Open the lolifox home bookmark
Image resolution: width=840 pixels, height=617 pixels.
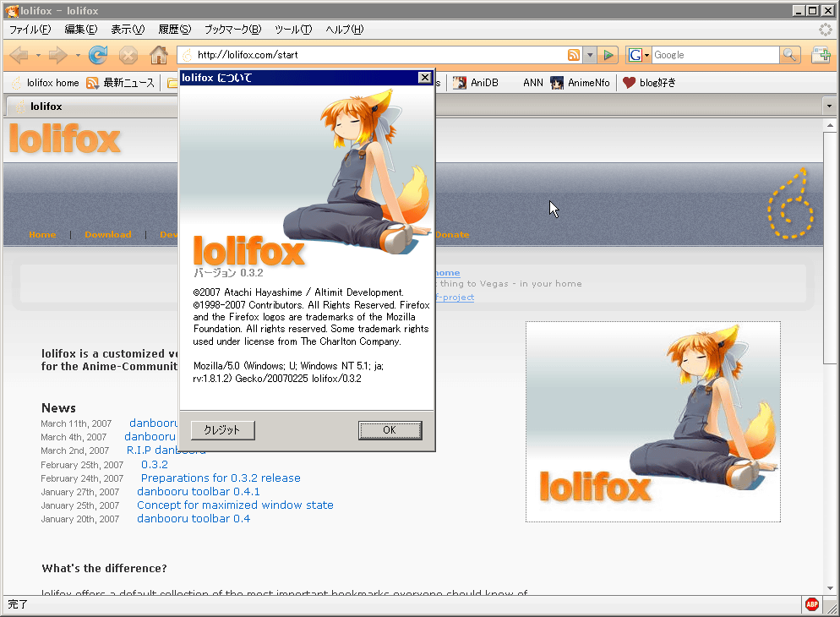click(46, 83)
